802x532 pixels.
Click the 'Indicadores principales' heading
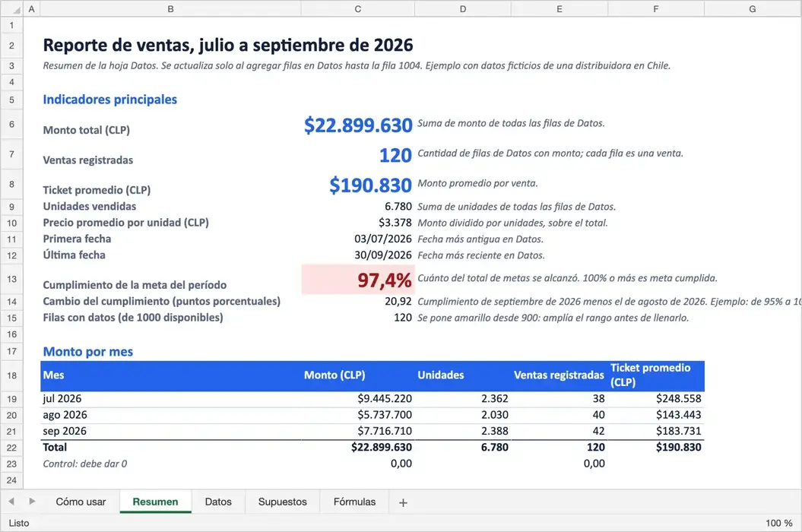click(110, 100)
